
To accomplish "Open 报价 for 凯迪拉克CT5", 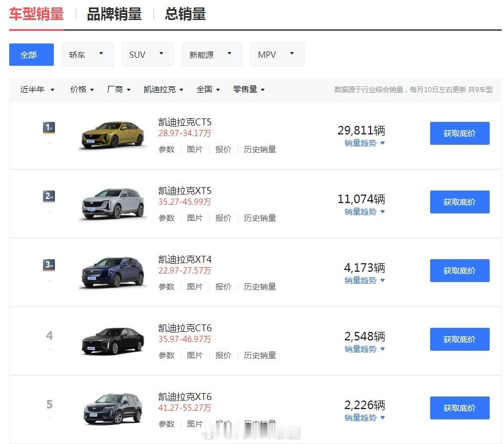I will tap(223, 149).
